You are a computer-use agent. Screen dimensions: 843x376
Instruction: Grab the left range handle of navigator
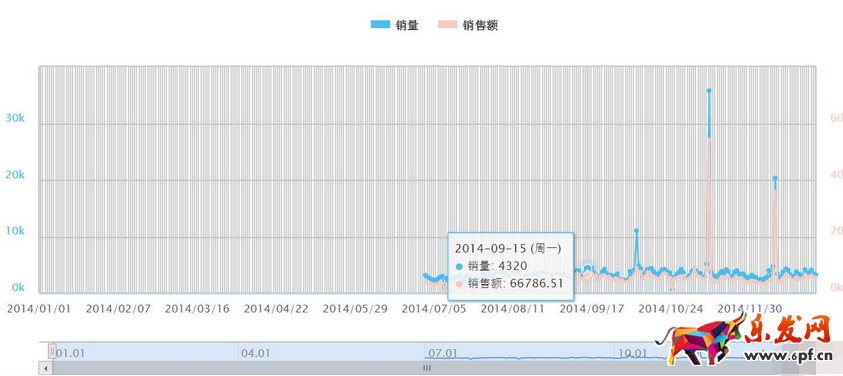click(52, 351)
